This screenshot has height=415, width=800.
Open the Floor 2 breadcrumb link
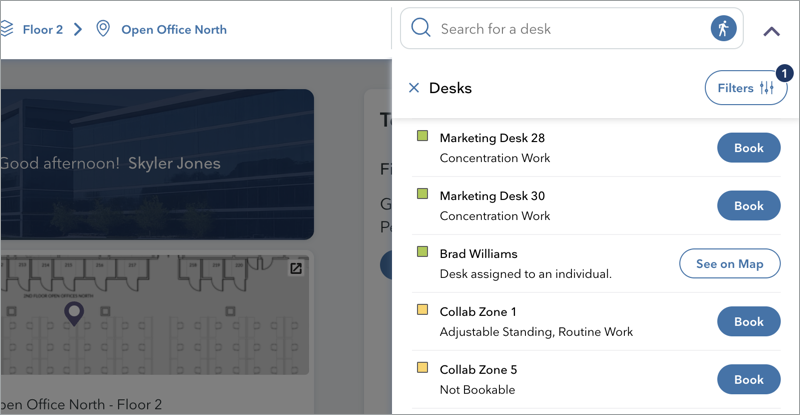click(x=43, y=30)
